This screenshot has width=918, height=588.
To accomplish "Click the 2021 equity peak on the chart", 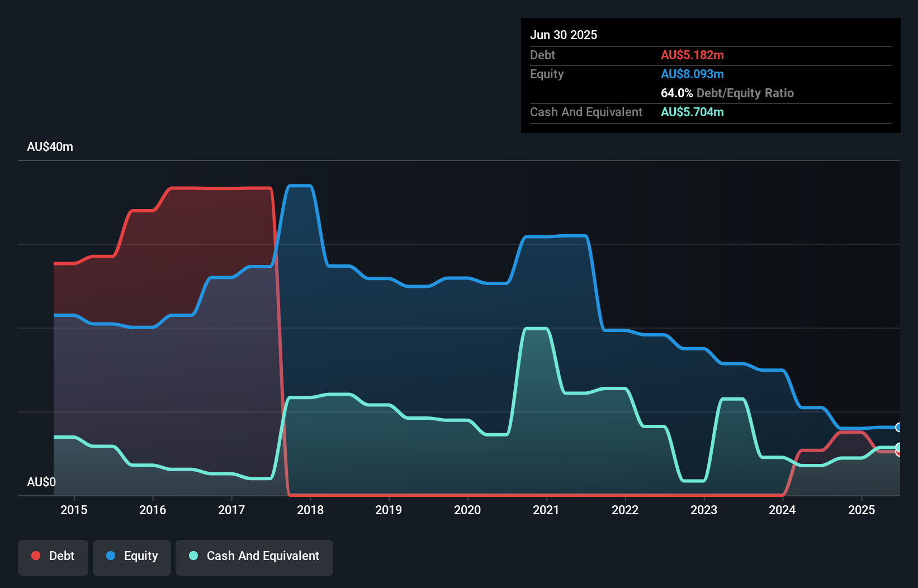I will tap(556, 236).
